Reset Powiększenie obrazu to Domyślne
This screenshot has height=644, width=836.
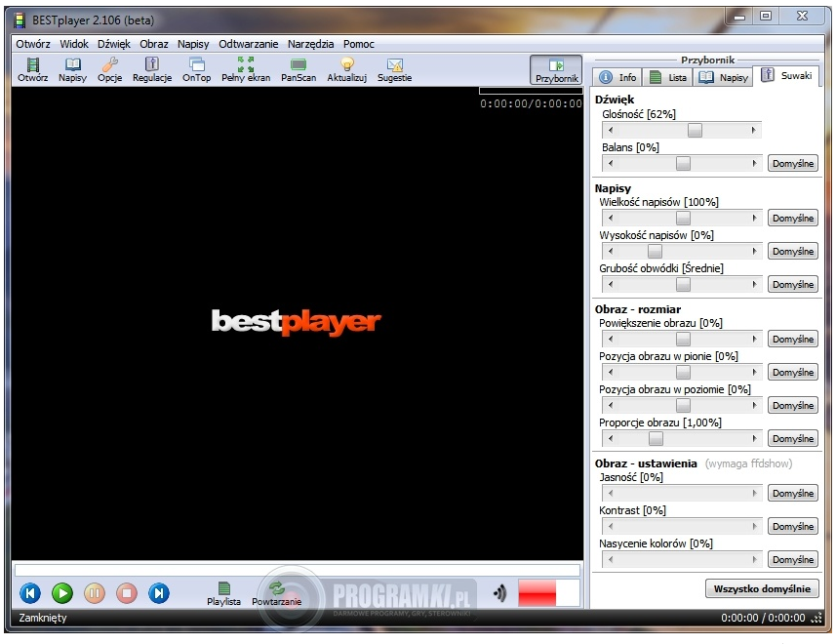pyautogui.click(x=793, y=339)
